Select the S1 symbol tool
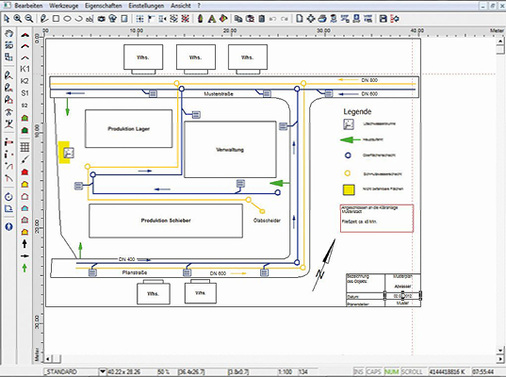The width and height of the screenshot is (506, 377). pyautogui.click(x=25, y=93)
